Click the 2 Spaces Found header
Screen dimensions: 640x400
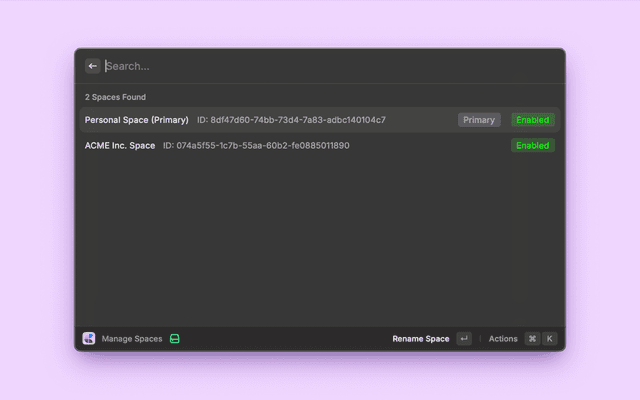pos(115,97)
